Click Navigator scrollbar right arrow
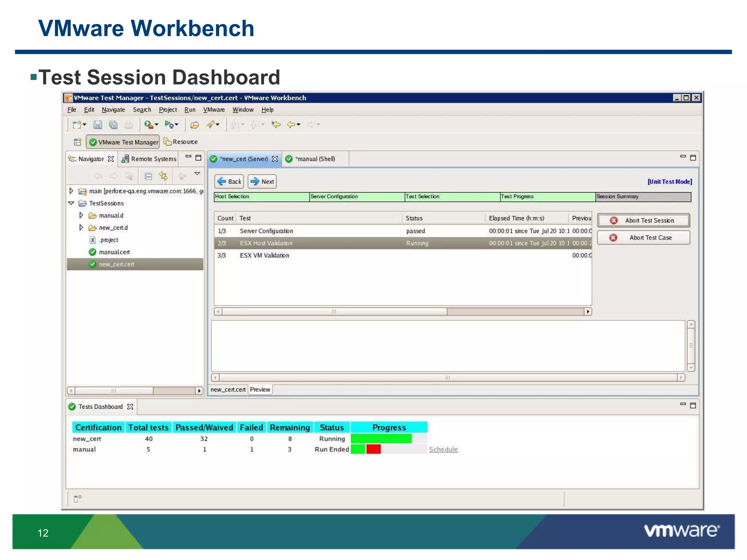Image resolution: width=747 pixels, height=560 pixels. click(x=199, y=391)
